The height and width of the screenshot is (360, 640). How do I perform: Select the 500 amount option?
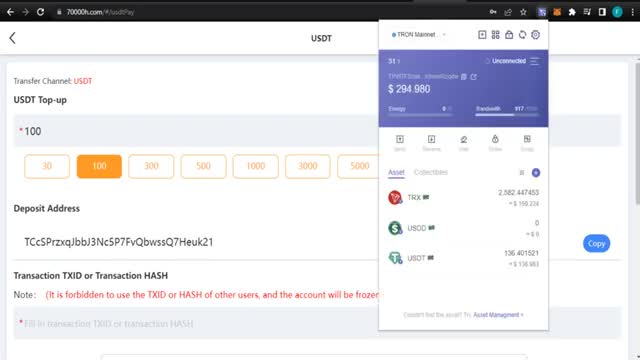click(x=203, y=166)
